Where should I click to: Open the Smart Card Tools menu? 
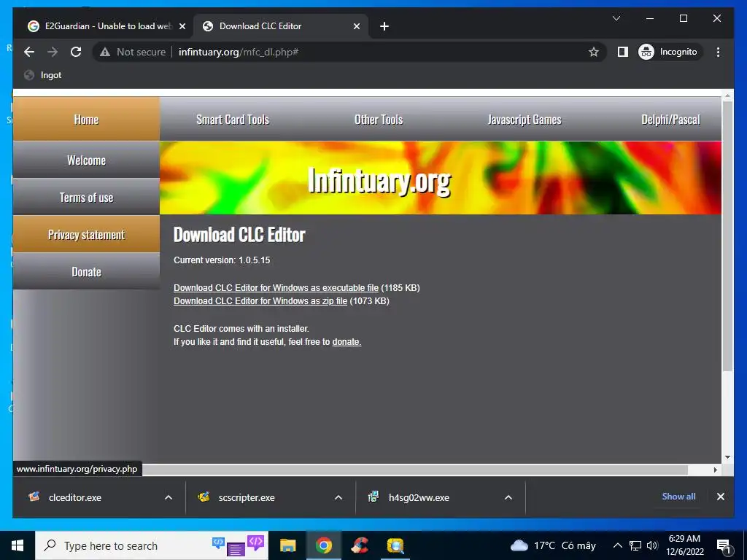233,119
